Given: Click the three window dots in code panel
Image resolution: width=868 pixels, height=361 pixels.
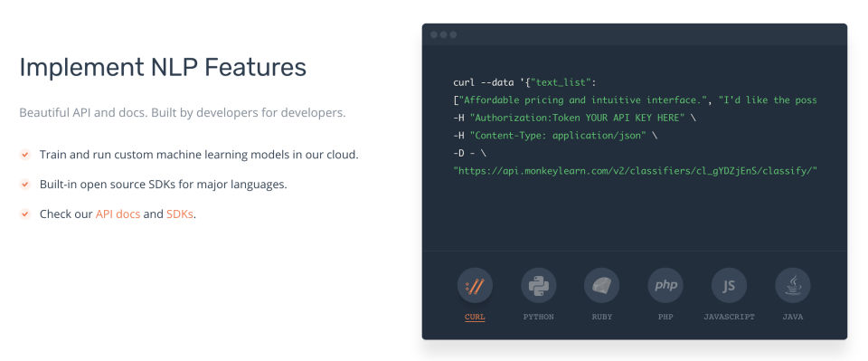Looking at the screenshot, I should pyautogui.click(x=443, y=34).
